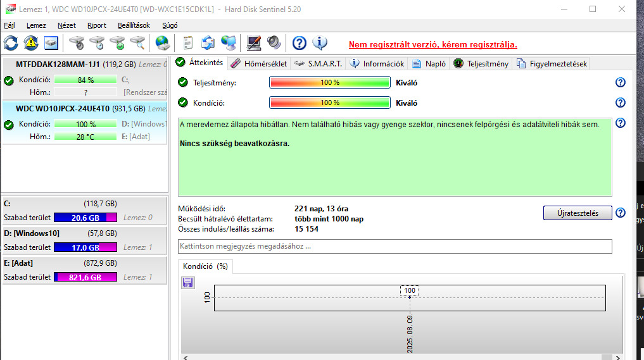Image resolution: width=644 pixels, height=360 pixels.
Task: Click green check icon of the MTFDDAK128MAM disk
Action: pyautogui.click(x=9, y=80)
